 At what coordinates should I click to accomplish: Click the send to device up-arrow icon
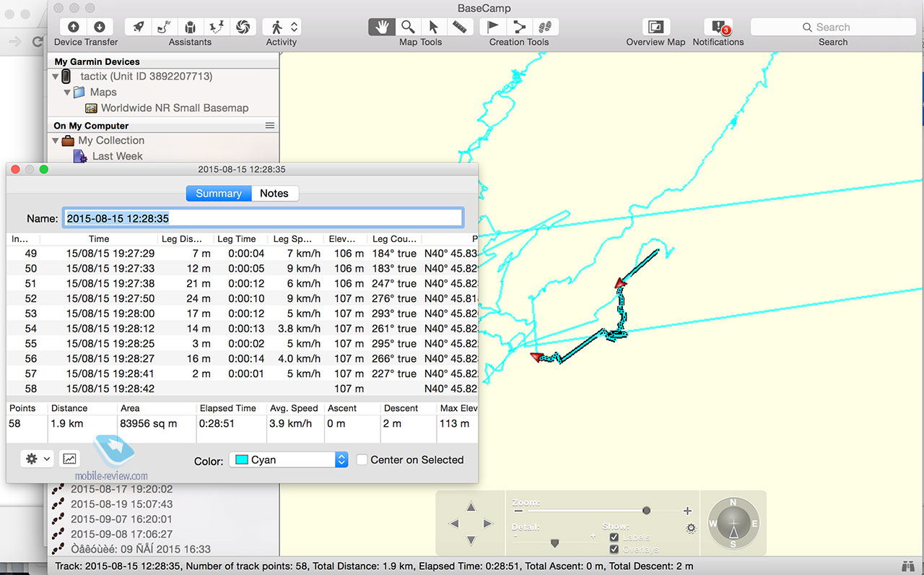click(x=74, y=27)
